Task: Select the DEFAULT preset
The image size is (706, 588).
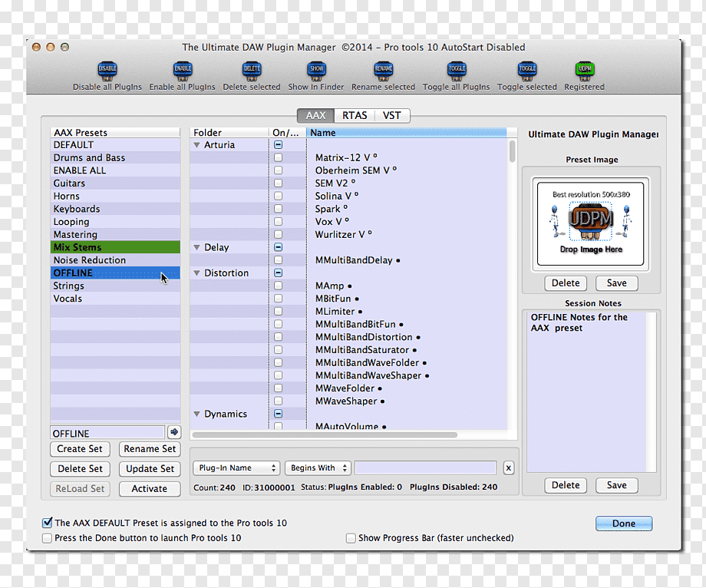Action: coord(115,145)
